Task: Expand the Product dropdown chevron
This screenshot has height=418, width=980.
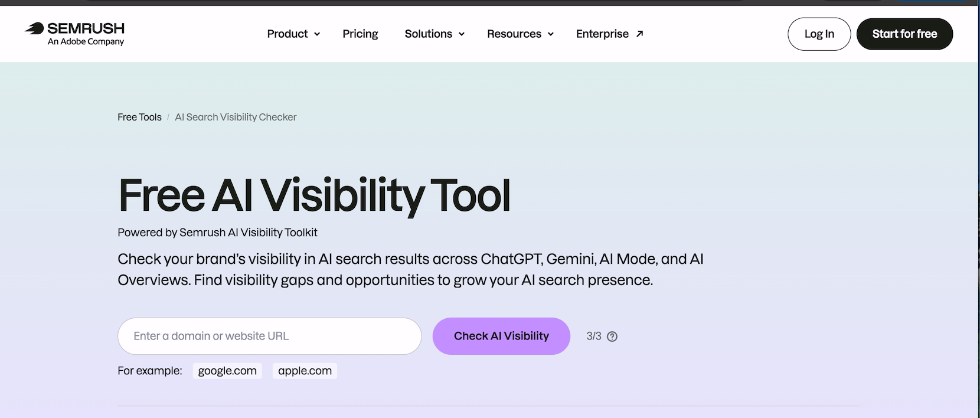Action: click(x=317, y=34)
